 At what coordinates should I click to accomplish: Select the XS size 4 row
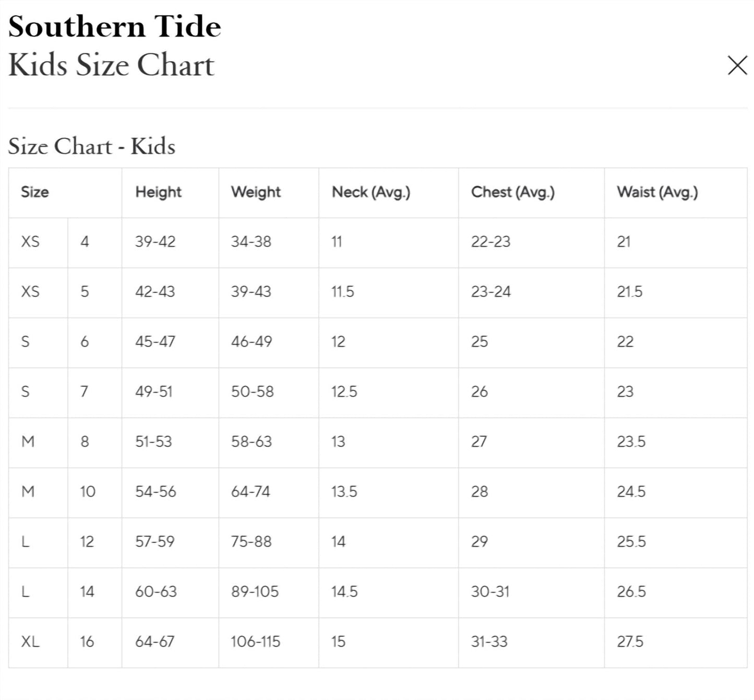pos(31,242)
